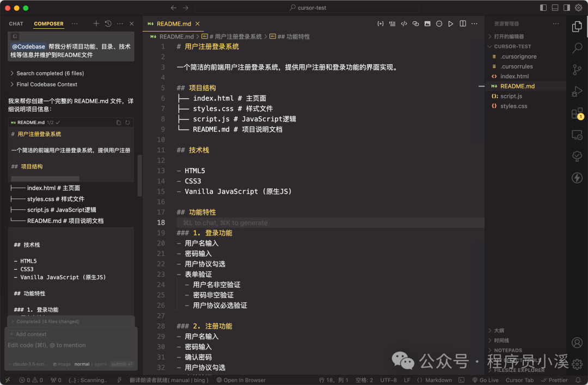
Task: Open the Run and Debug view
Action: point(577,91)
